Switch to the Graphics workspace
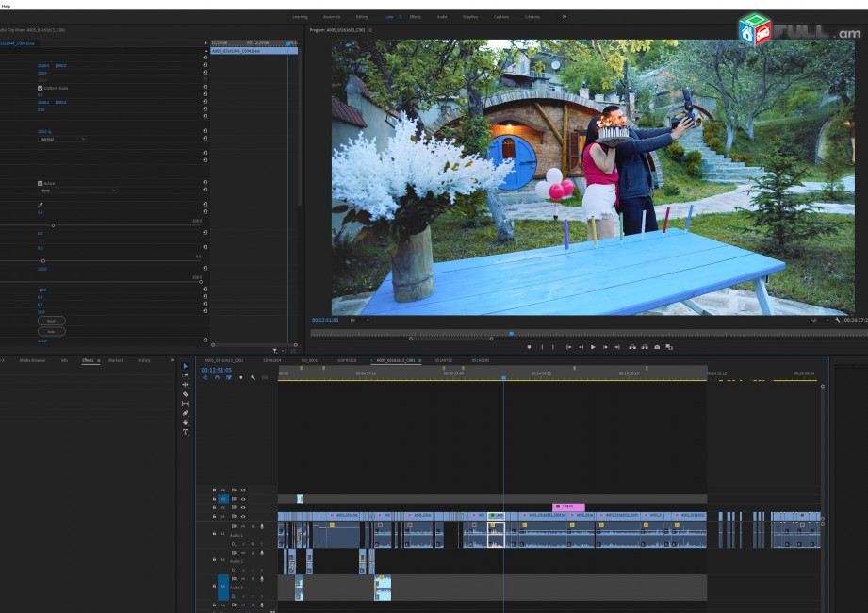Image resolution: width=868 pixels, height=613 pixels. pos(470,17)
